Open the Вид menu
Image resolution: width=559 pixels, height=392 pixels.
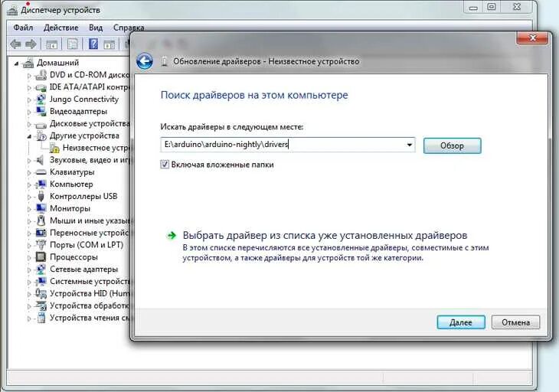pos(96,28)
